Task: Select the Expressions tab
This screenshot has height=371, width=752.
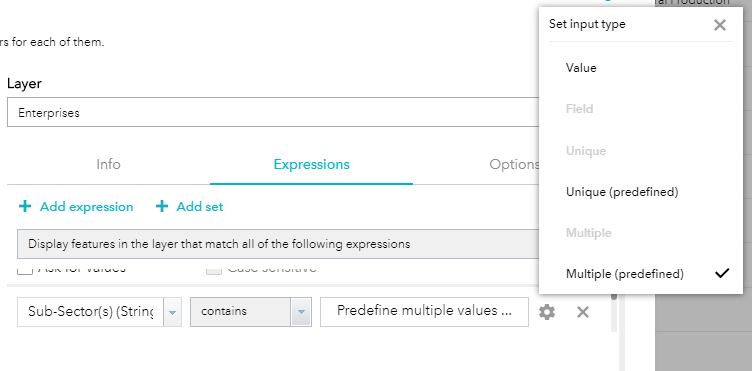Action: click(311, 164)
